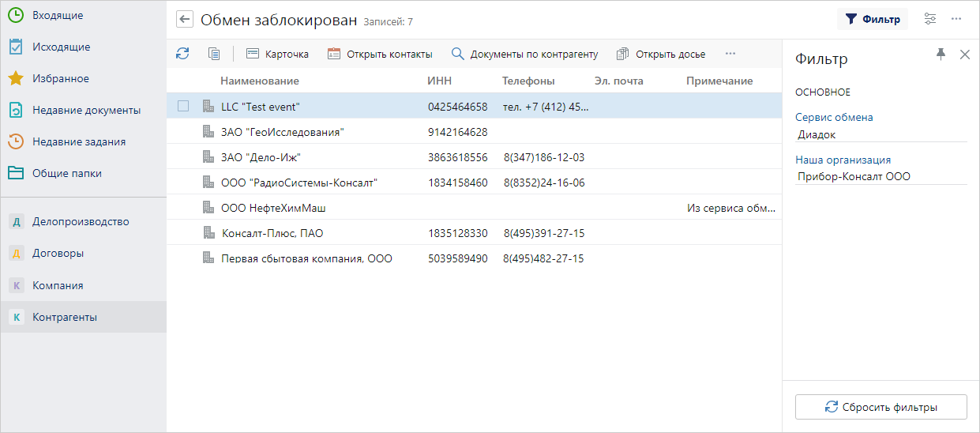This screenshot has width=980, height=433.
Task: Open the view settings sliders icon
Action: click(x=930, y=19)
